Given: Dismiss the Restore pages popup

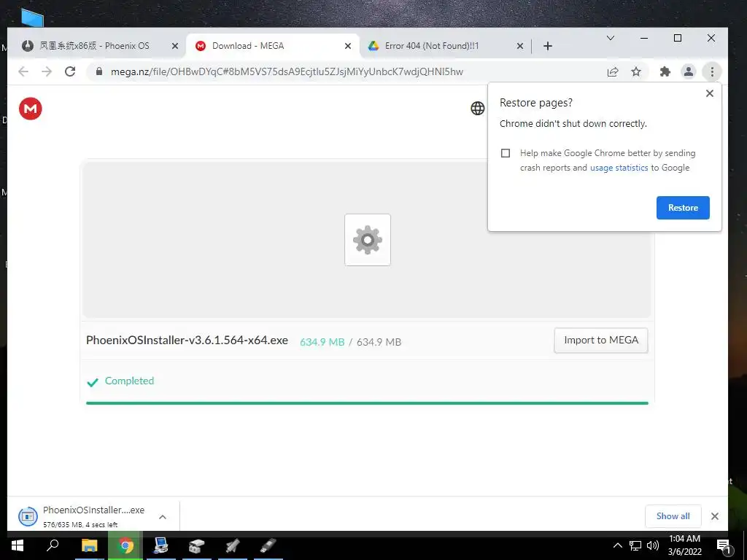Looking at the screenshot, I should [x=709, y=93].
